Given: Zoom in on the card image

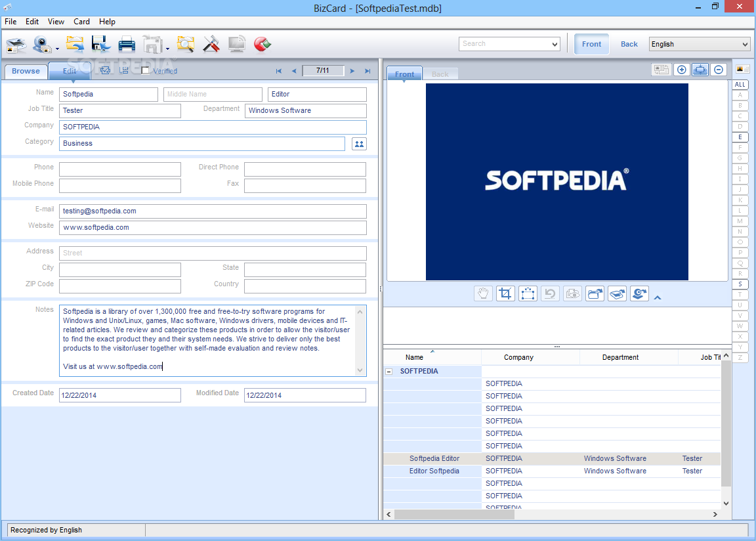Looking at the screenshot, I should tap(682, 70).
